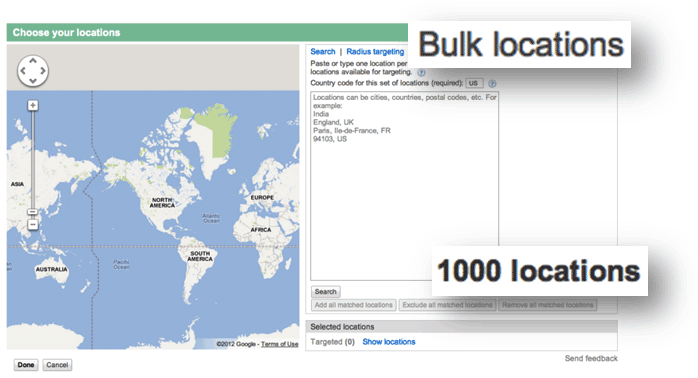Click inside the bulk locations text area
The height and width of the screenshot is (378, 698).
pos(404,186)
